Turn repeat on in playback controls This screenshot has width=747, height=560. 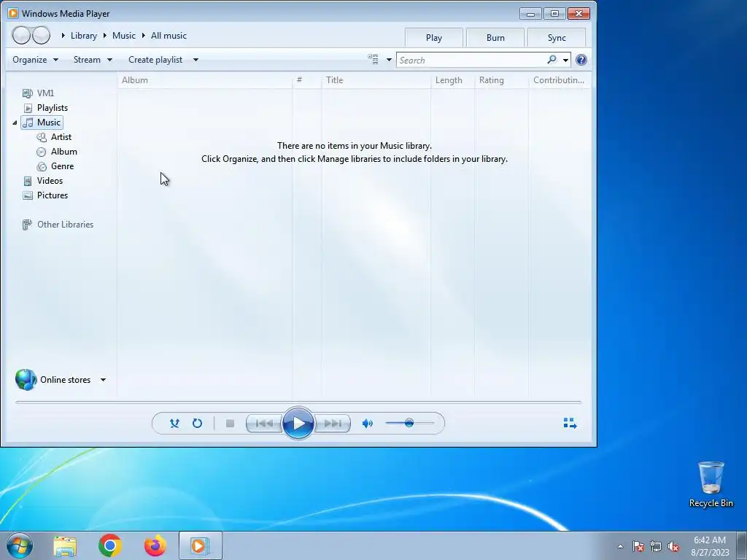197,424
